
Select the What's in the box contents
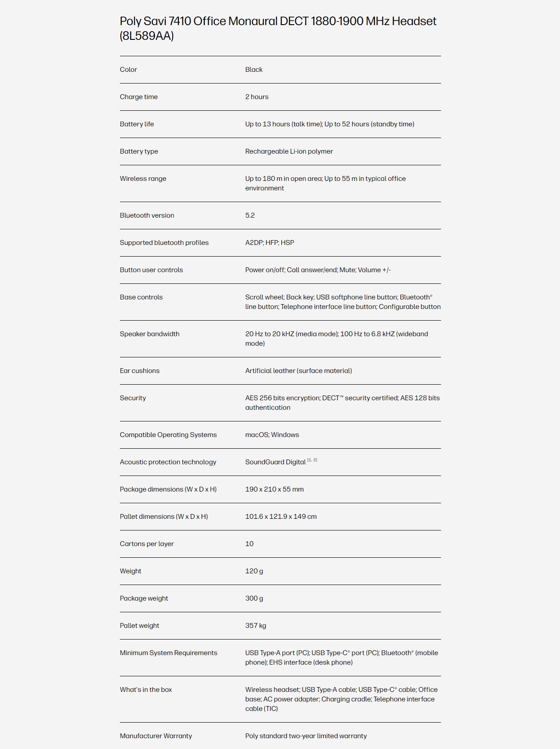click(x=341, y=699)
